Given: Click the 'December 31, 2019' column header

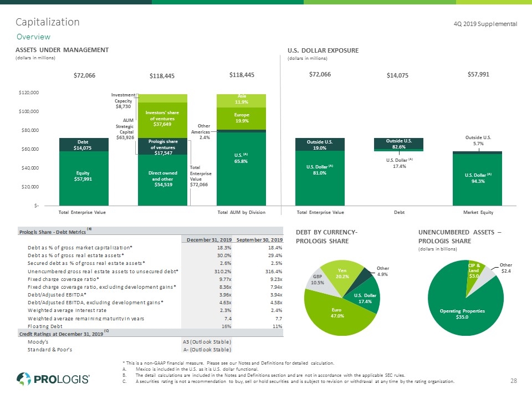Looking at the screenshot, I should coord(209,240).
